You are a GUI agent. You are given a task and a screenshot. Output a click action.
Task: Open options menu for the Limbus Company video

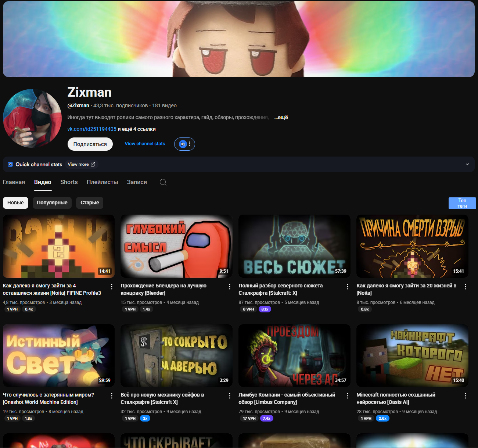pos(348,396)
